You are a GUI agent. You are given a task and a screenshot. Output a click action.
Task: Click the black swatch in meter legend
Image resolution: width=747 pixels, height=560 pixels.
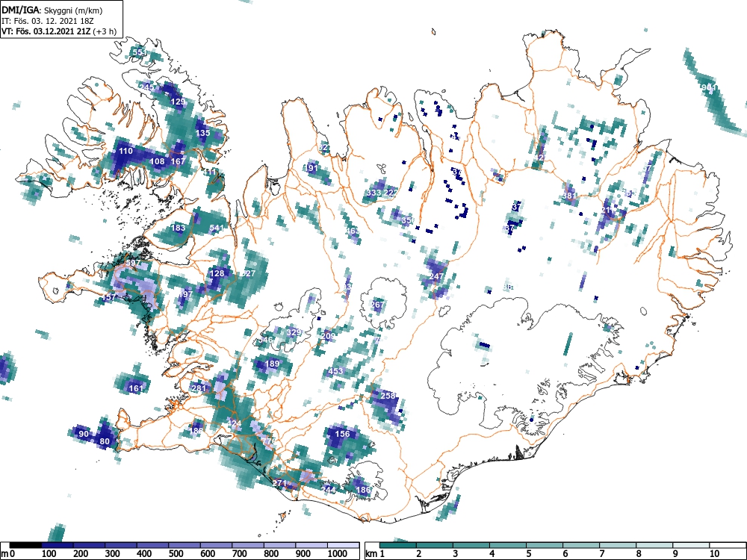(x=25, y=545)
